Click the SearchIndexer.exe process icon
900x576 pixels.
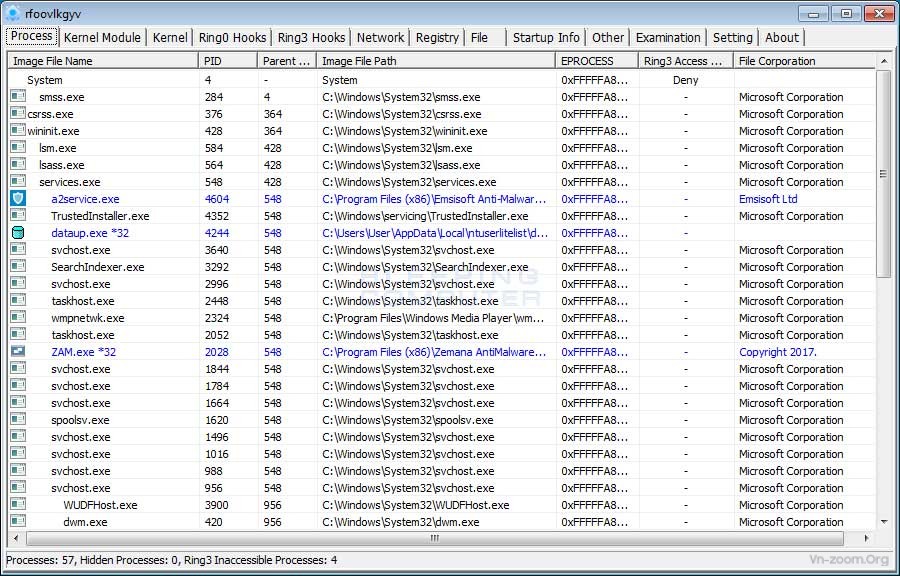[17, 266]
